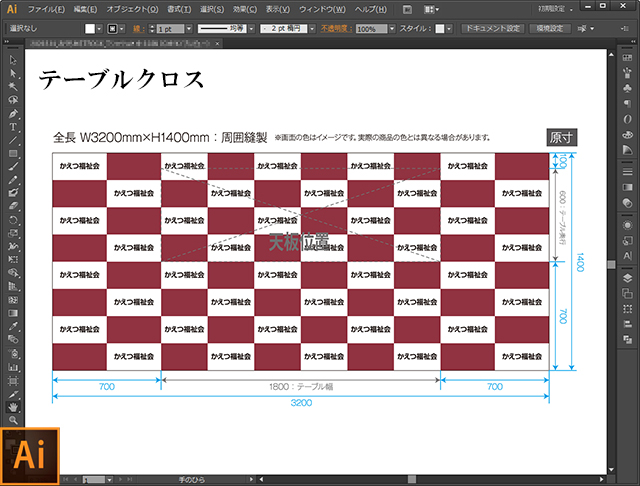640x486 pixels.
Task: Click the ドキュメント設定 button
Action: (493, 29)
